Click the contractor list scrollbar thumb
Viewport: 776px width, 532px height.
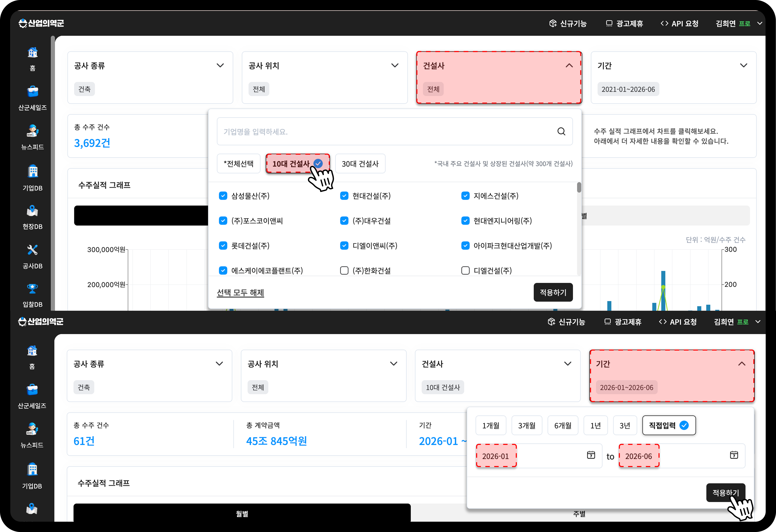click(x=579, y=187)
